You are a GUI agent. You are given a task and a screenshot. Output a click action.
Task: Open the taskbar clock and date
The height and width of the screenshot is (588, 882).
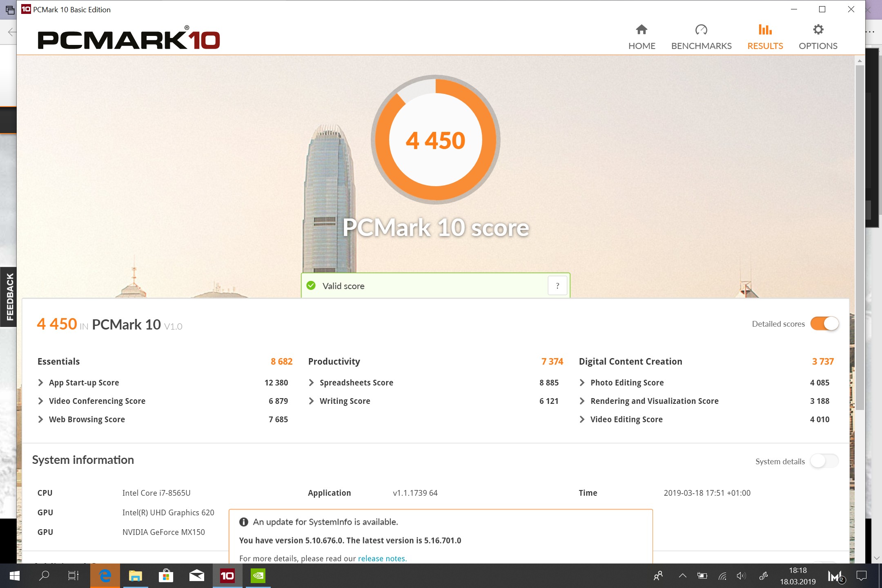797,576
